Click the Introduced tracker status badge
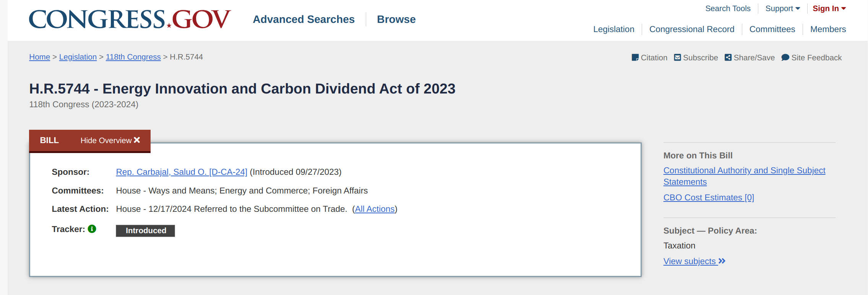Viewport: 868px width, 295px height. 146,231
